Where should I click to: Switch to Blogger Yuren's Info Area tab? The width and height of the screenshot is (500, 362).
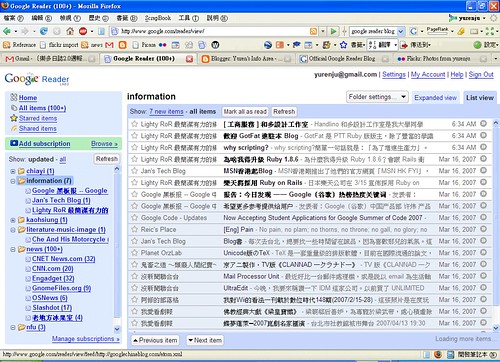[x=246, y=59]
